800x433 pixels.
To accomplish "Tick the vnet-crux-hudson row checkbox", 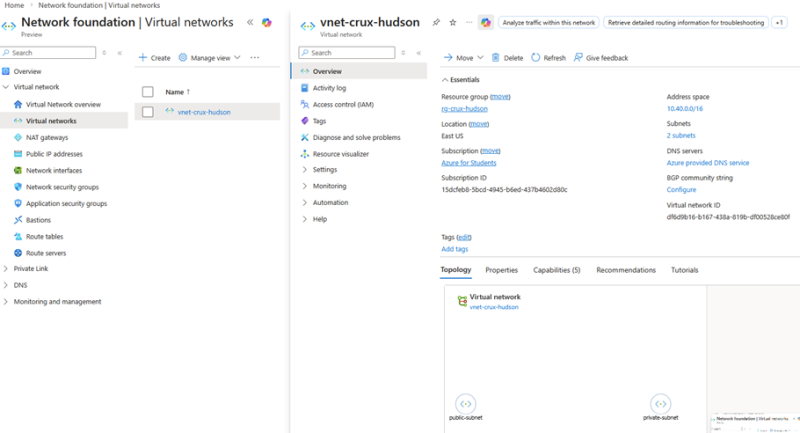I will [x=147, y=112].
